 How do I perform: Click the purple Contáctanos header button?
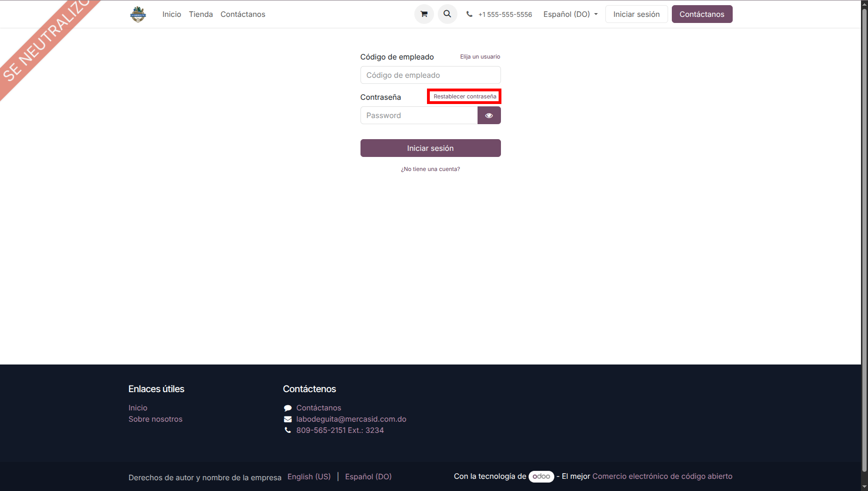[x=702, y=15]
